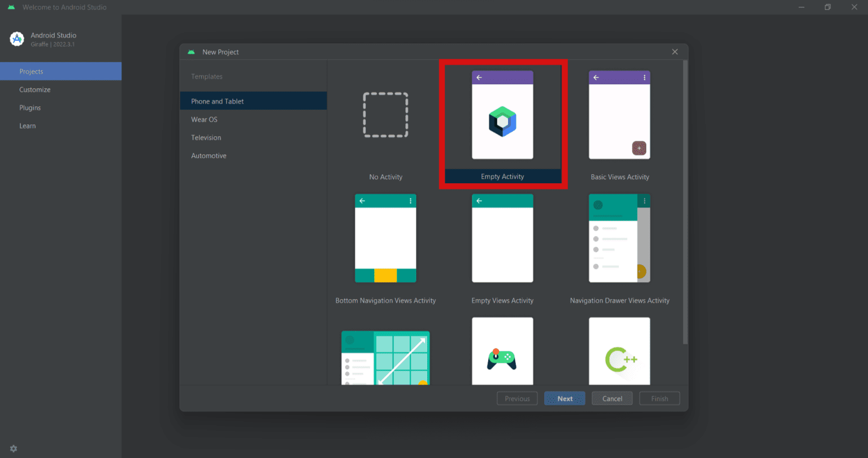The height and width of the screenshot is (458, 868).
Task: Select the Native C++ template icon
Action: (x=619, y=351)
